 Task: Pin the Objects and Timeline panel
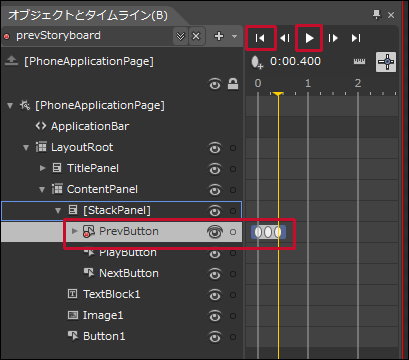click(x=377, y=15)
